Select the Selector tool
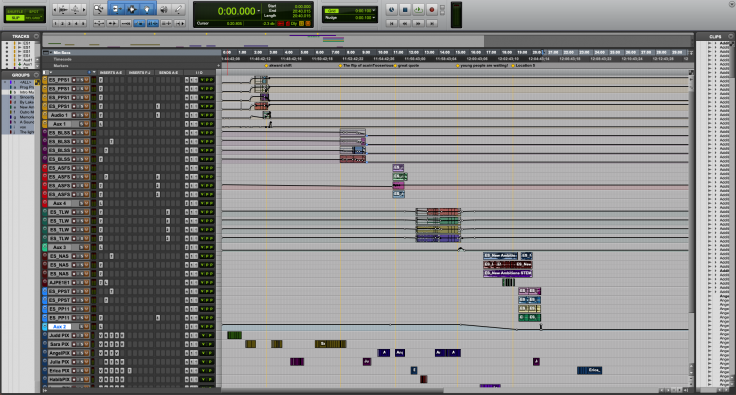This screenshot has height=395, width=736. [131, 9]
